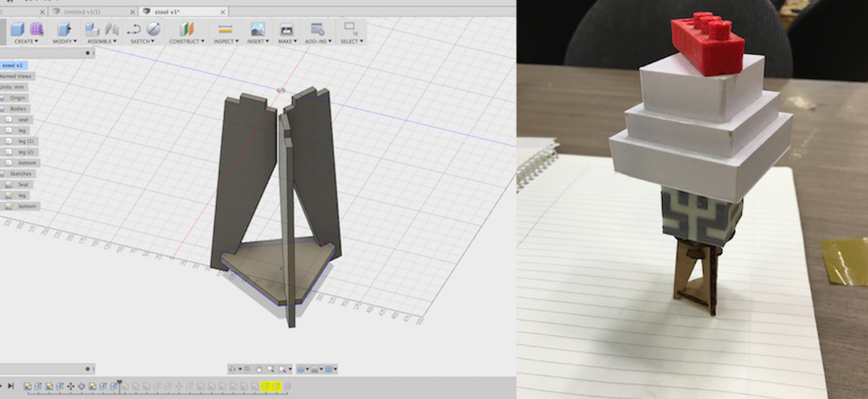The height and width of the screenshot is (399, 868).
Task: Select the Seat sketch in browser
Action: [x=22, y=185]
